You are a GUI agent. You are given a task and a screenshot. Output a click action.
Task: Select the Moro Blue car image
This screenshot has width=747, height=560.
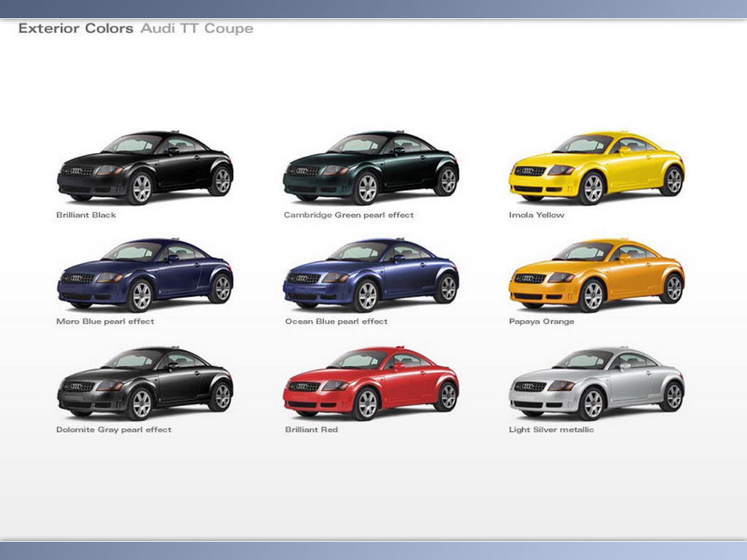(145, 275)
